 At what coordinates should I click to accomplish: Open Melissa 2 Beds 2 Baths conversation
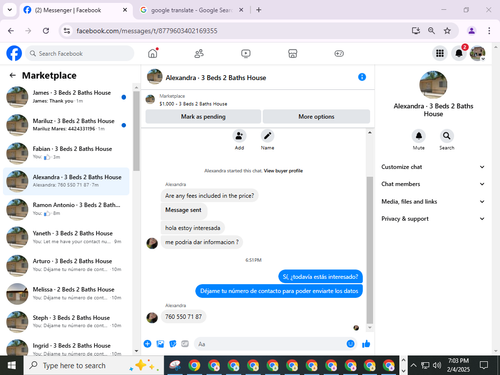[x=67, y=293]
